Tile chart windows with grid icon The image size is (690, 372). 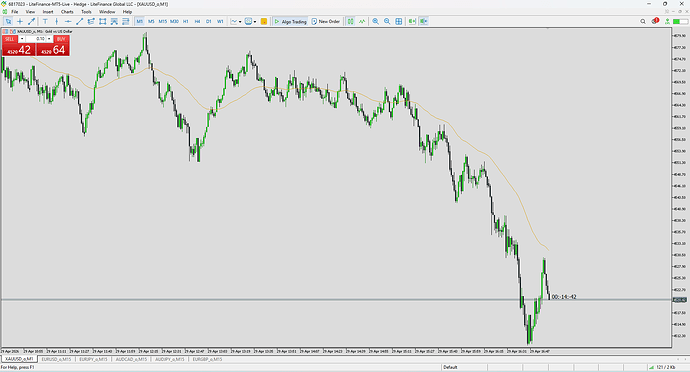pyautogui.click(x=399, y=21)
